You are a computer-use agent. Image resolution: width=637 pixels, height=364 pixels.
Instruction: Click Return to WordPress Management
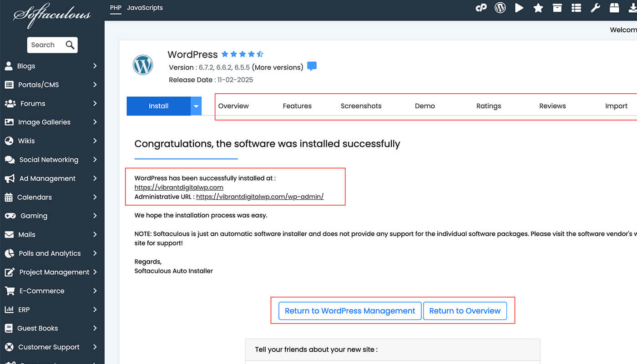(x=350, y=311)
